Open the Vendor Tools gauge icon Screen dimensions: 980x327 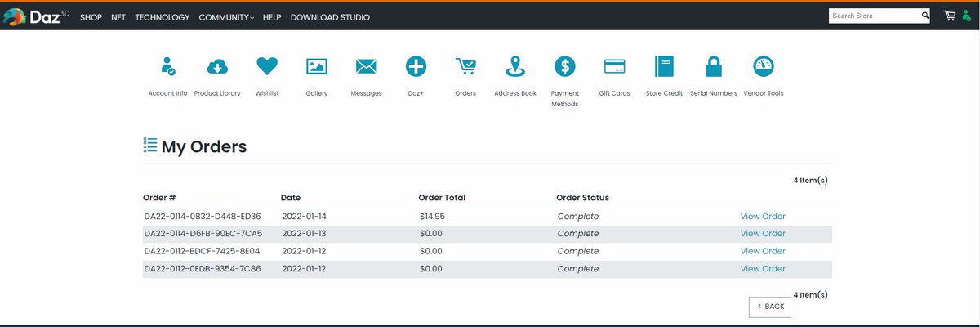(x=764, y=66)
